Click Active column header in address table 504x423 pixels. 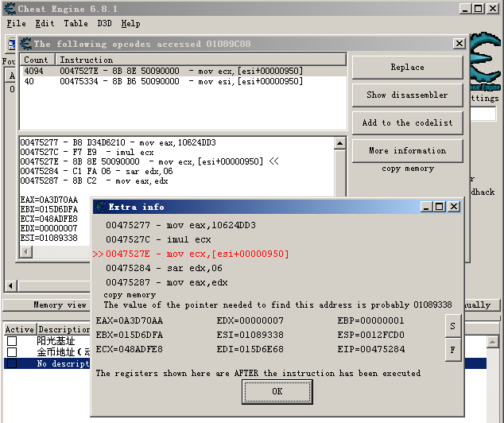coord(20,329)
